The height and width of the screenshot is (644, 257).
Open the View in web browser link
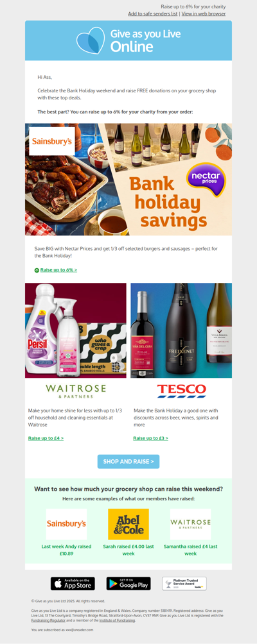pos(204,13)
